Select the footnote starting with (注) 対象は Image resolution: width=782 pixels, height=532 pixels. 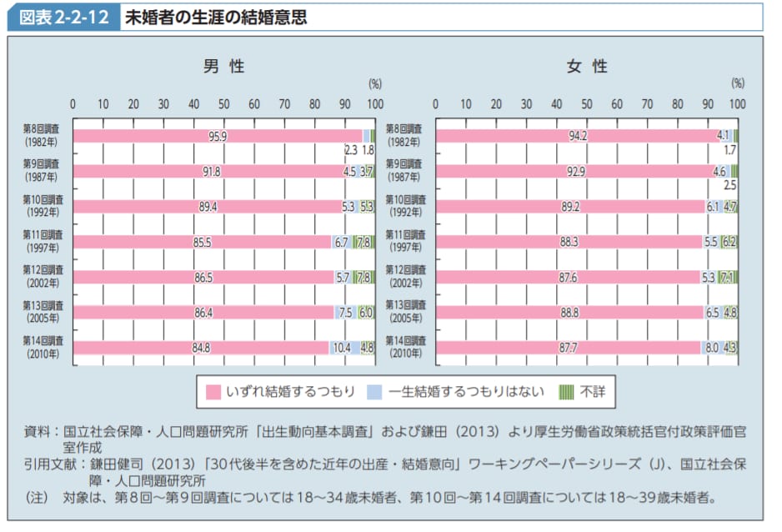click(371, 498)
